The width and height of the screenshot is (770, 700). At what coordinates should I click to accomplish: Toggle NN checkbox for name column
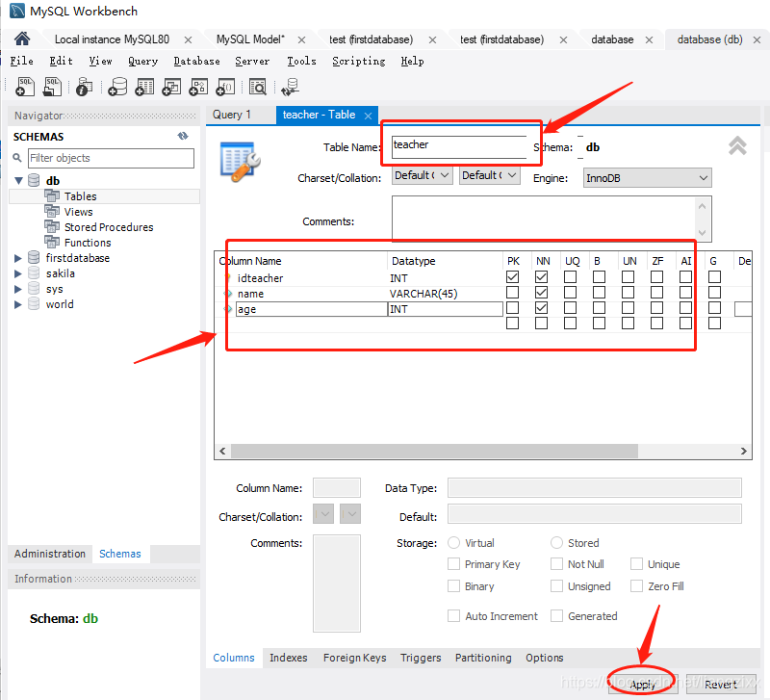click(541, 293)
